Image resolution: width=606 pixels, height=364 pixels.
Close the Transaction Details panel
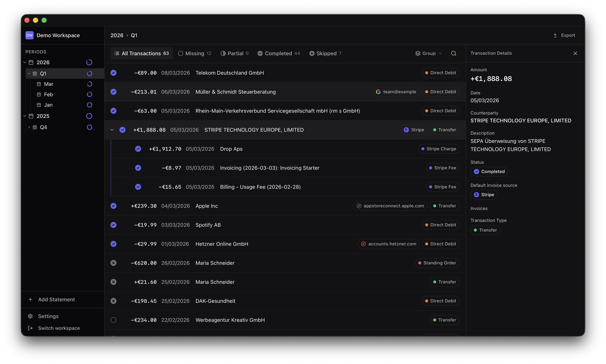[575, 53]
